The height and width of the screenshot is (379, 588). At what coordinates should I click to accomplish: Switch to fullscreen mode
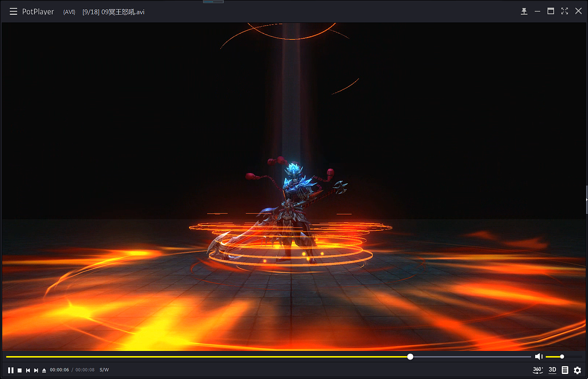[x=565, y=11]
